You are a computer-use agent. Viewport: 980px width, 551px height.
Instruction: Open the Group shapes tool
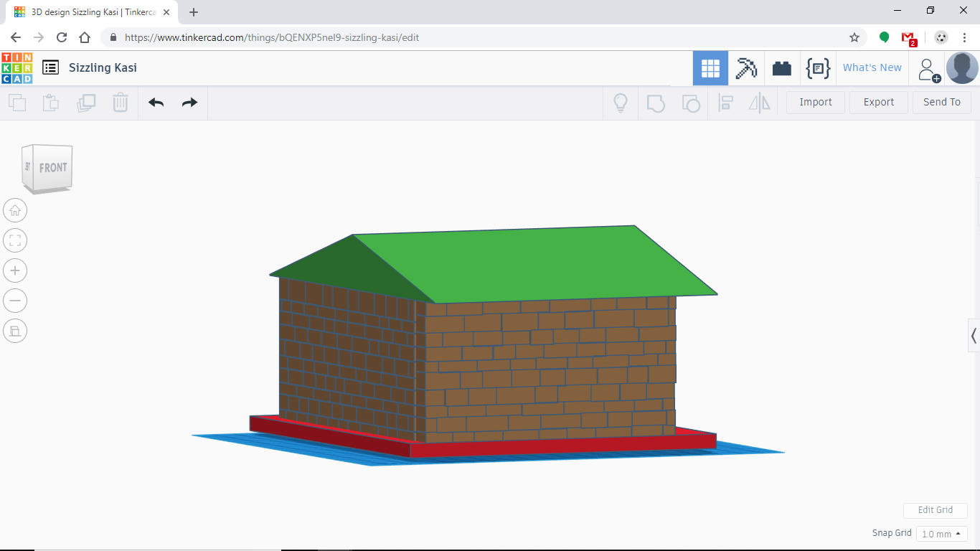coord(656,103)
